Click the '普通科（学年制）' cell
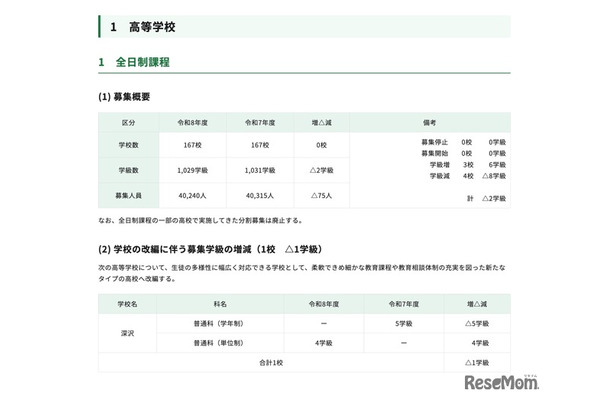The height and width of the screenshot is (400, 610). click(218, 324)
